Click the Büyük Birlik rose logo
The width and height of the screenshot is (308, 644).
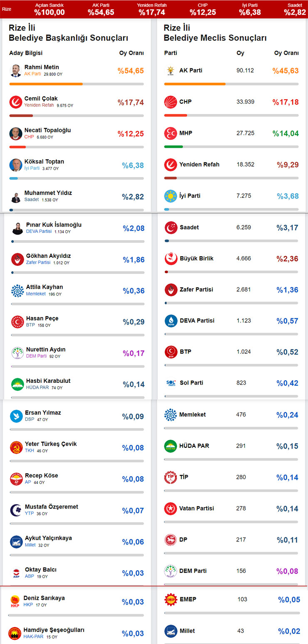coord(171,259)
